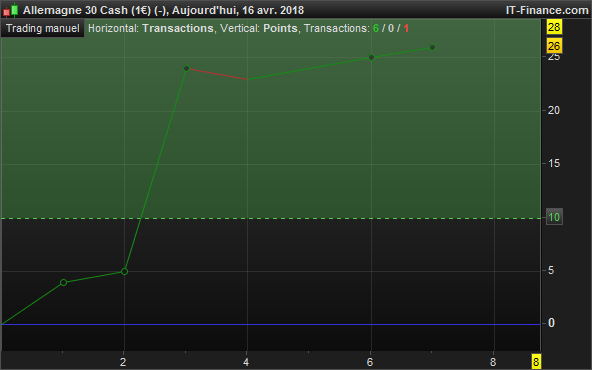Click the 20 vertical axis label
The width and height of the screenshot is (592, 370).
tap(554, 110)
